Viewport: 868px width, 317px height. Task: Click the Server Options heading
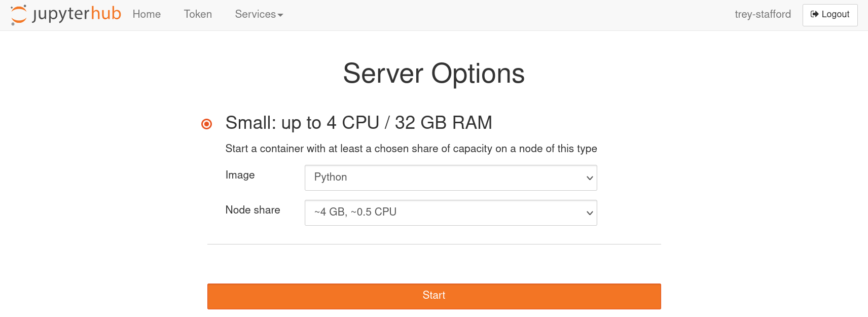[434, 74]
